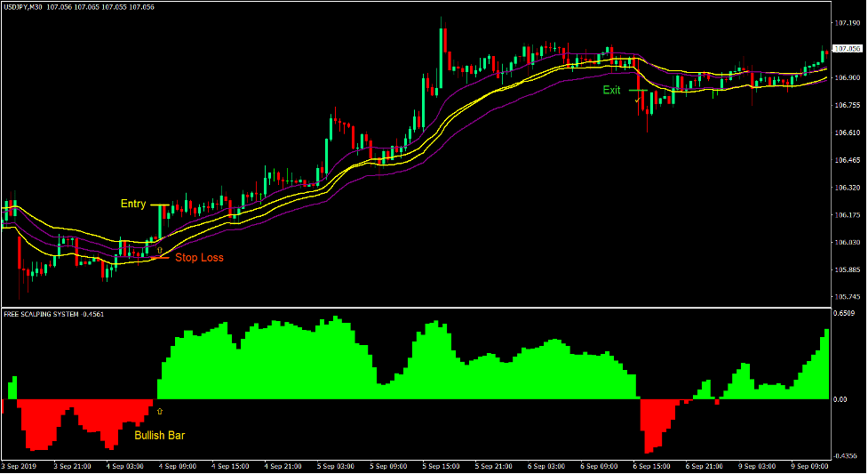Click the 5 Sep 15:00 time label
868x474 pixels.
[442, 466]
